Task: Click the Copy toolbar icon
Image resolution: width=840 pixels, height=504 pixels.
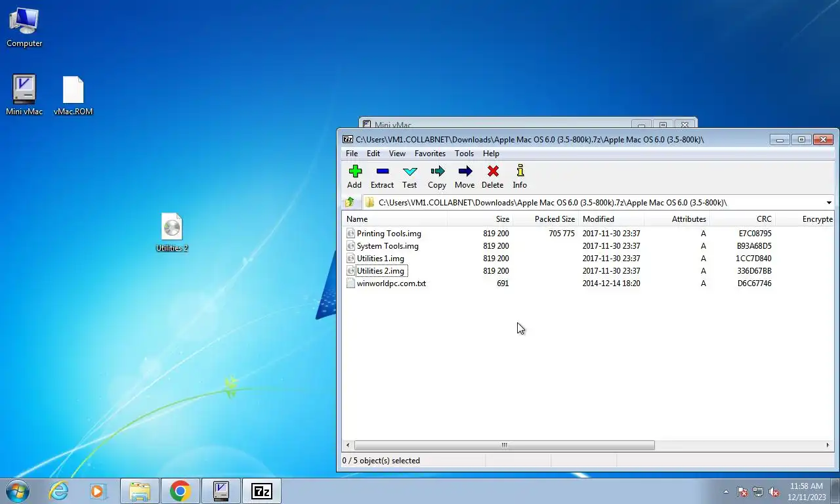Action: [x=437, y=171]
